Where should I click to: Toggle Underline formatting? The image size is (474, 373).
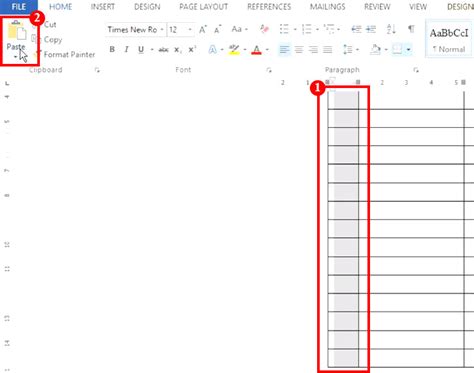click(141, 49)
